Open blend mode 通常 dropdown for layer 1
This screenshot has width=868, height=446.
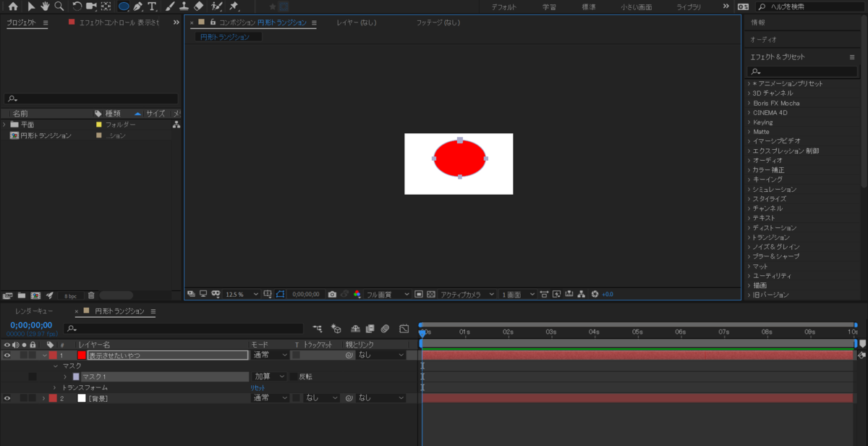point(270,355)
